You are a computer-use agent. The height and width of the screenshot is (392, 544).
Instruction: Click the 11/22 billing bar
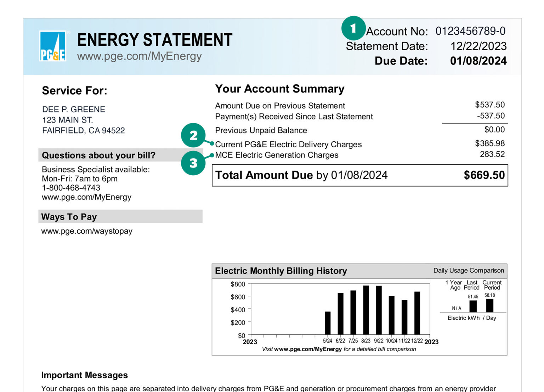pos(404,317)
